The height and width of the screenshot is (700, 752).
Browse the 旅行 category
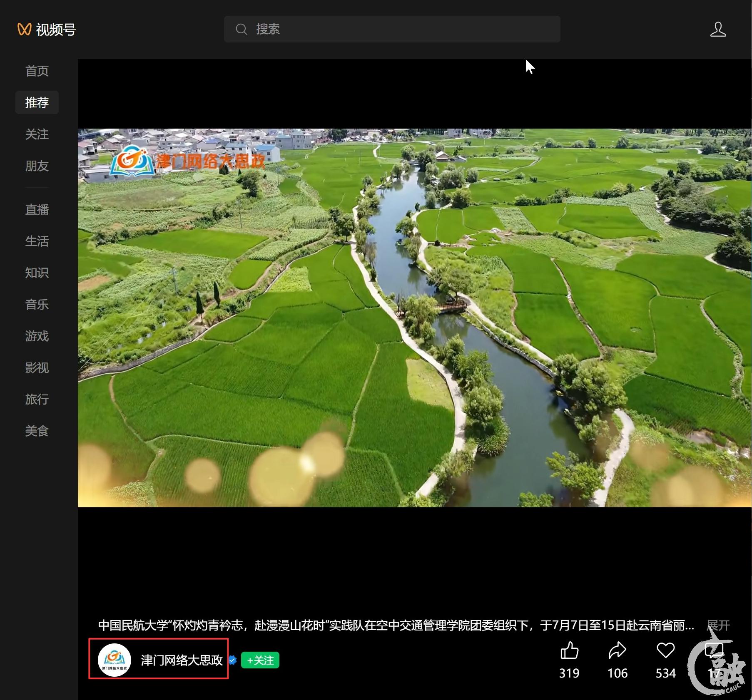[x=37, y=400]
